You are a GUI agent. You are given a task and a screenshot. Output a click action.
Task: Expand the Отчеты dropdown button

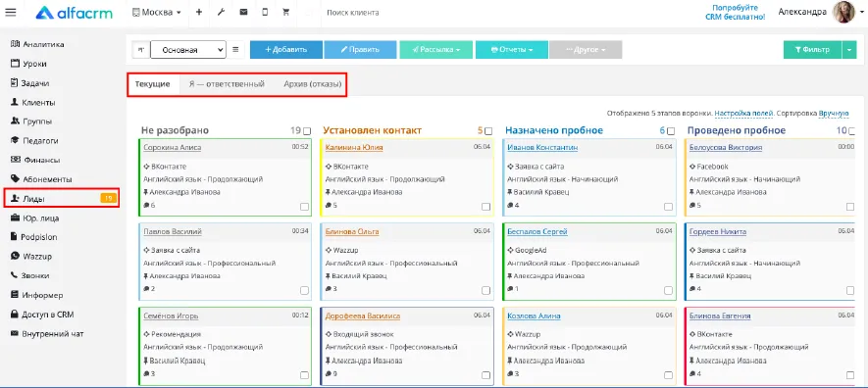point(512,50)
